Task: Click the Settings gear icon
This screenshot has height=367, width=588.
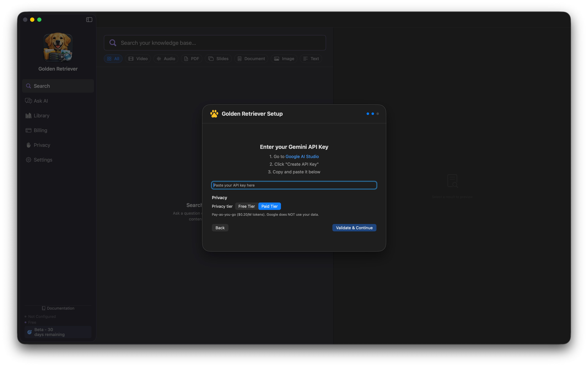Action: 28,160
